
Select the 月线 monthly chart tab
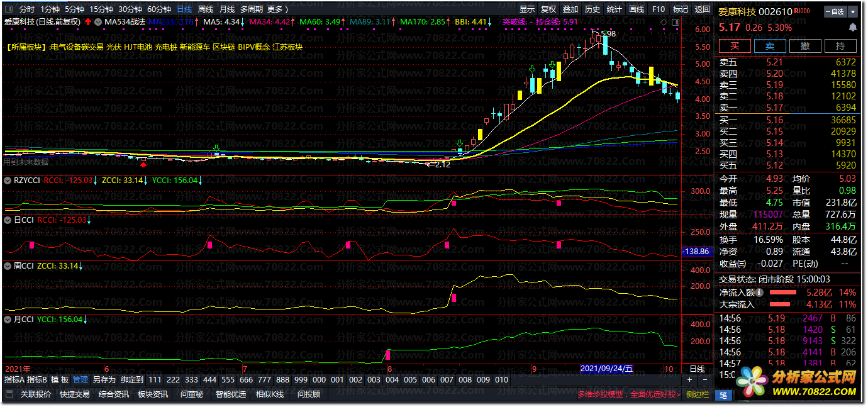click(227, 9)
